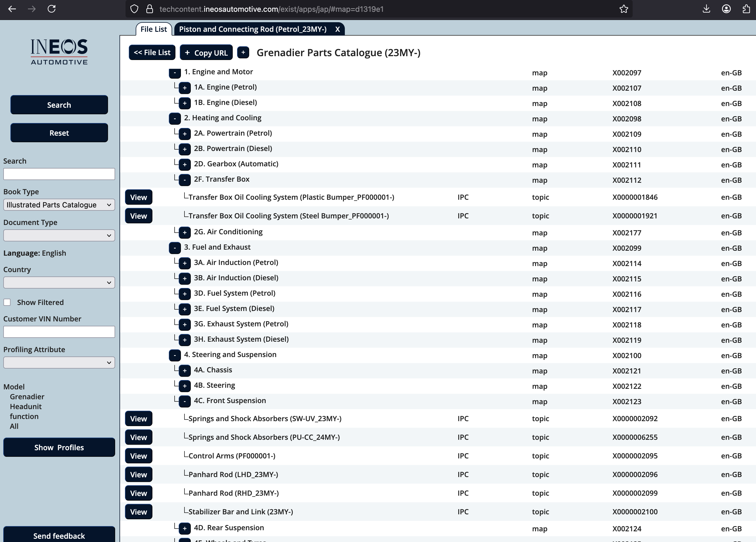Expand 2B. Powertrain (Diesel)
756x542 pixels.
point(185,149)
